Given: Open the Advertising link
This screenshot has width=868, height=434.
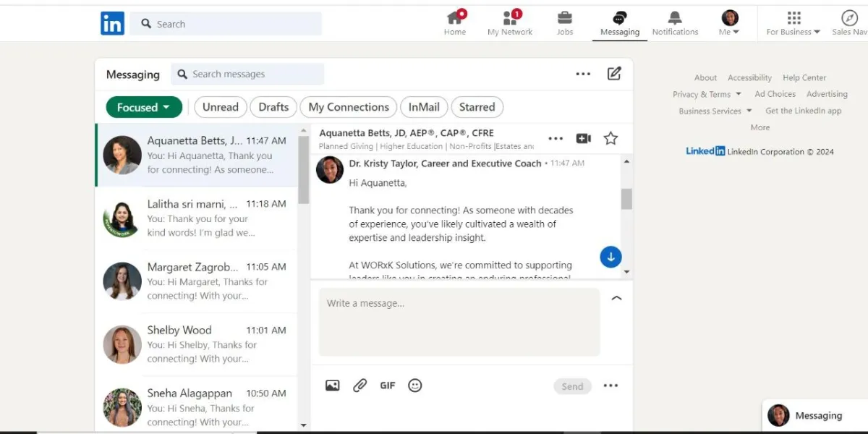Looking at the screenshot, I should [x=827, y=94].
